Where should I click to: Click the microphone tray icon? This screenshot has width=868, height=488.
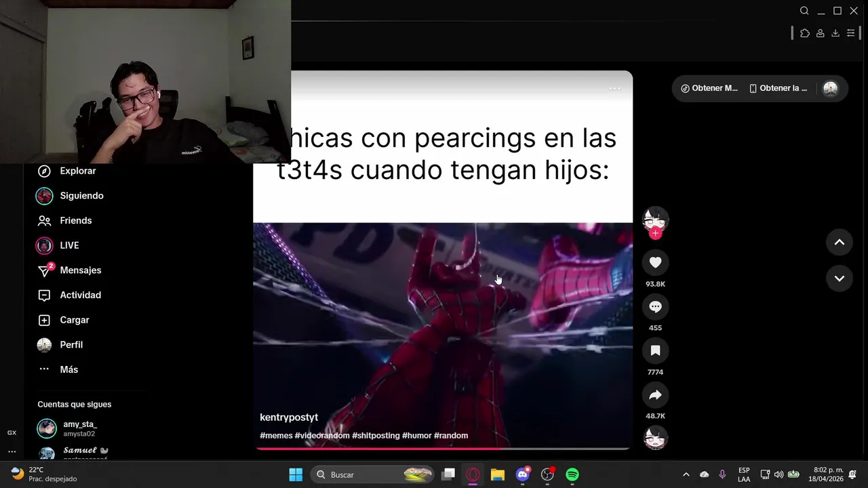[722, 474]
